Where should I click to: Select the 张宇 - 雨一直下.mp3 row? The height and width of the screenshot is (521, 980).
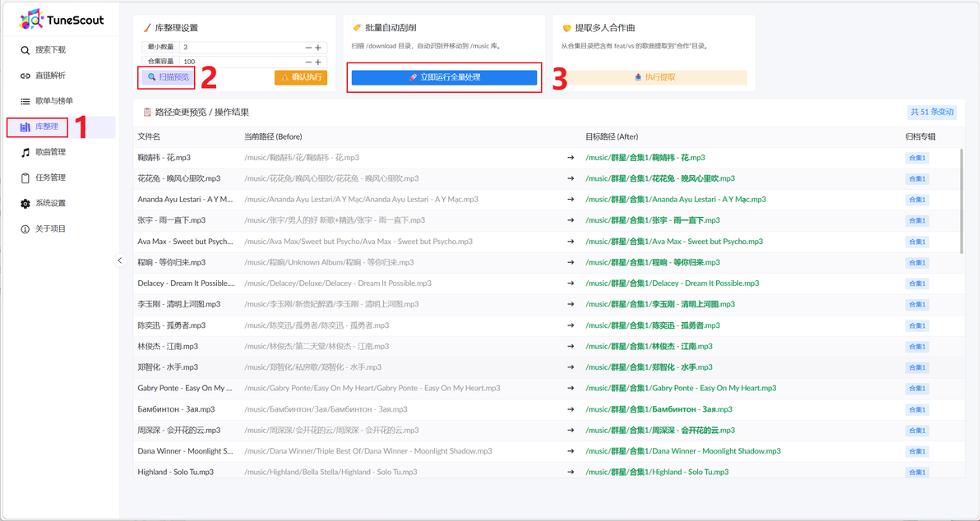tap(548, 220)
